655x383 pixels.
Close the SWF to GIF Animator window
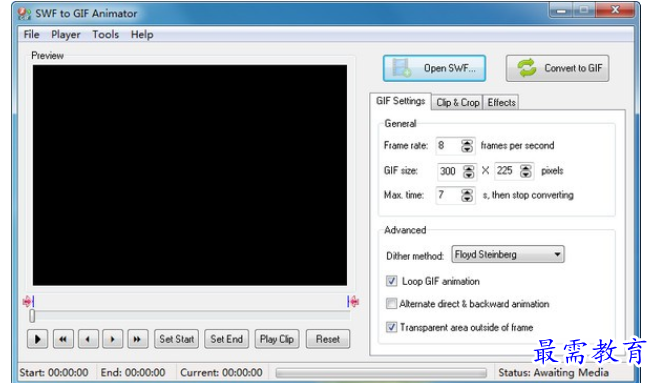(615, 10)
